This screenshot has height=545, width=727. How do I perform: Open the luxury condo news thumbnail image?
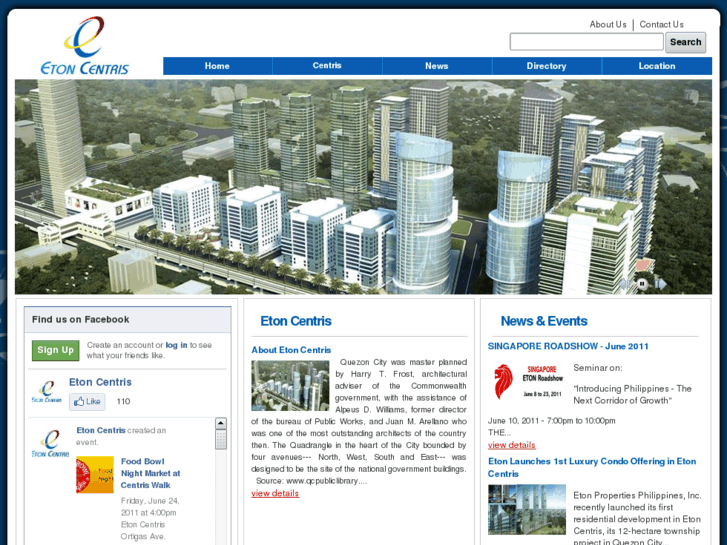[527, 509]
